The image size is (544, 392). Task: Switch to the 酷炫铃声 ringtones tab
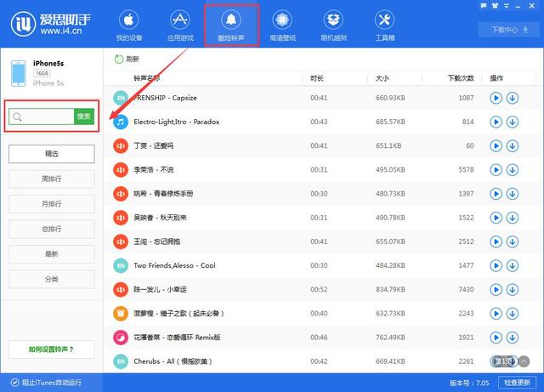(x=231, y=26)
